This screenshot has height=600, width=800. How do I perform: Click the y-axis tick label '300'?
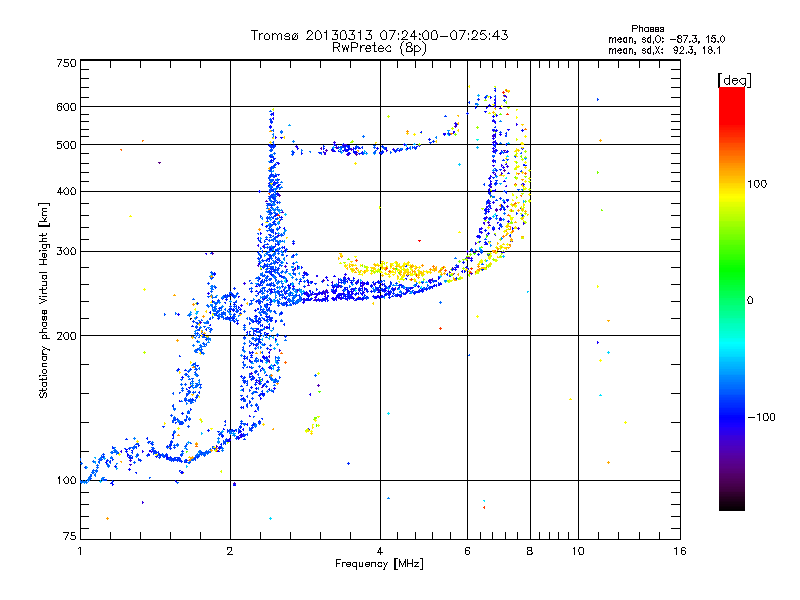66,252
